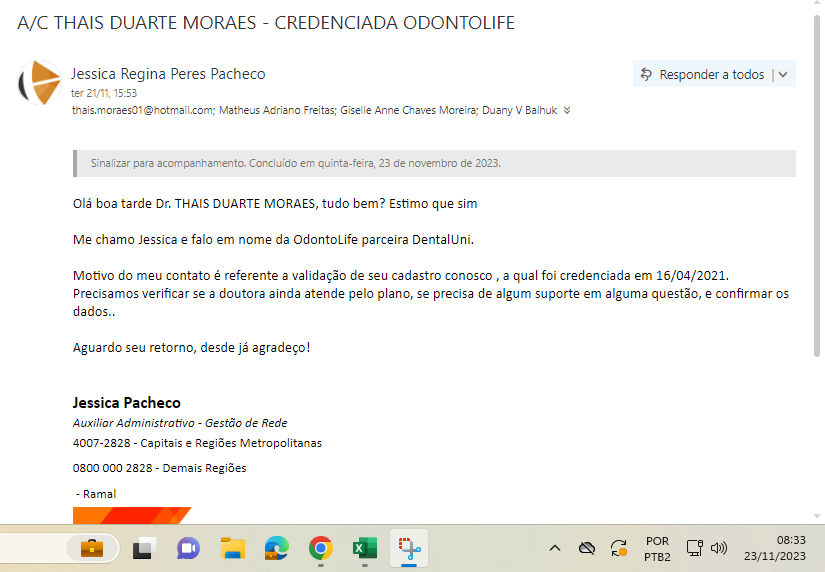The width and height of the screenshot is (825, 572).
Task: Open the POR PTB2 language input indicator
Action: pyautogui.click(x=657, y=549)
